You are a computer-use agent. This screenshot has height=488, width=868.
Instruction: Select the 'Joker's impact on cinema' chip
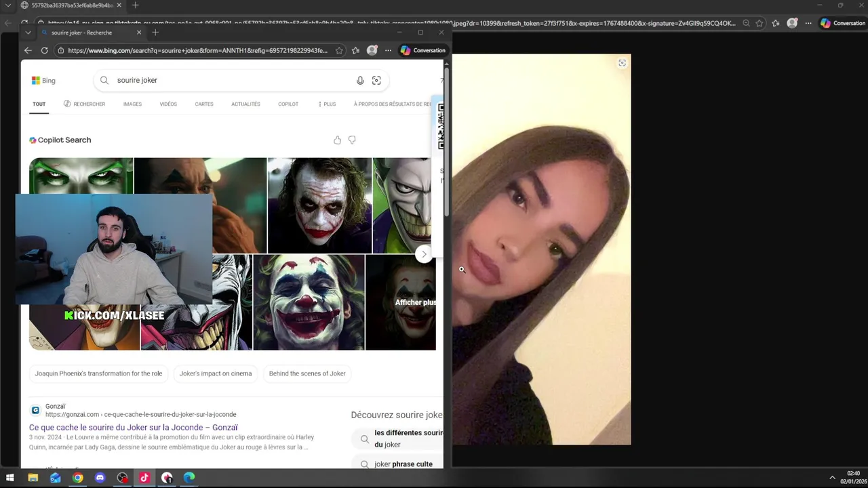216,373
